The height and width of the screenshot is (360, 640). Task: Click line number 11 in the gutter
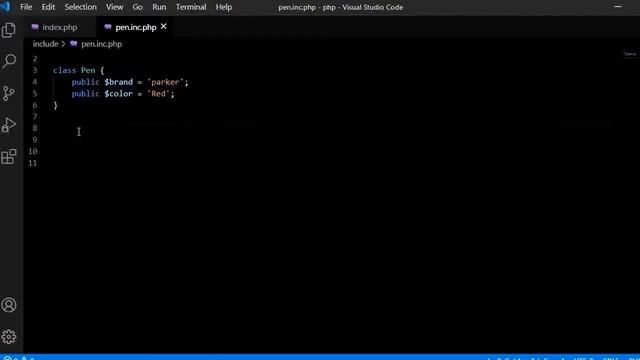[x=33, y=163]
